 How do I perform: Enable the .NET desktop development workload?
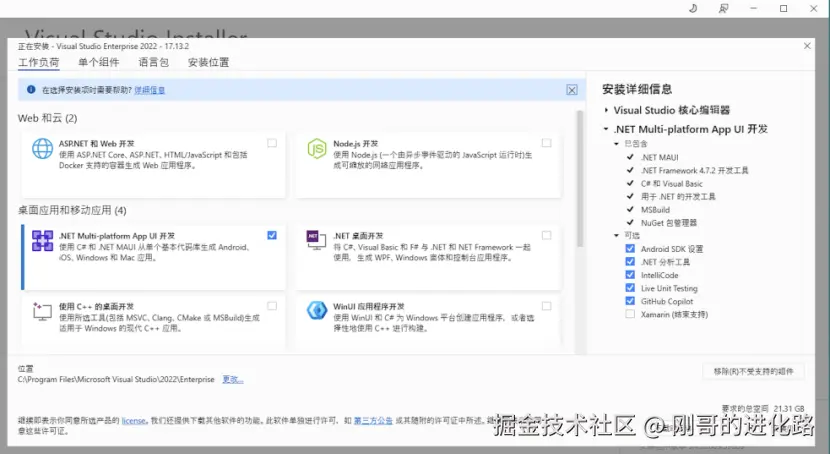(x=546, y=235)
